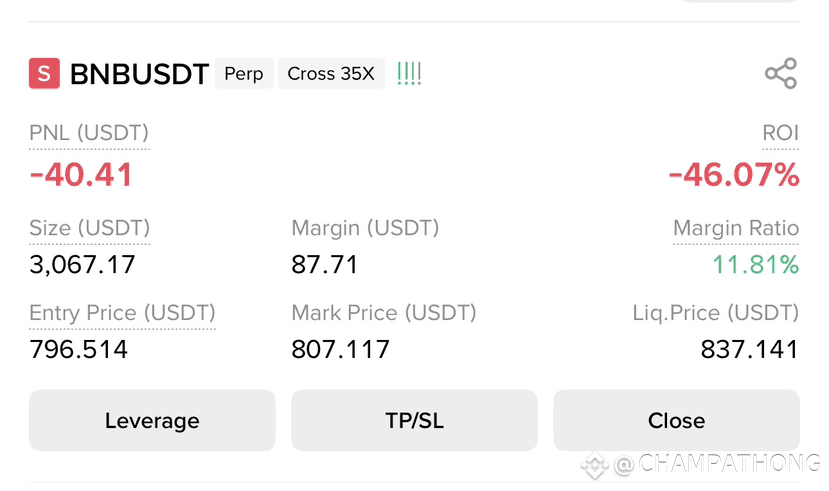Viewport: 829px width, 491px height.
Task: Tap the BNBUSDT symbol name
Action: coord(140,74)
